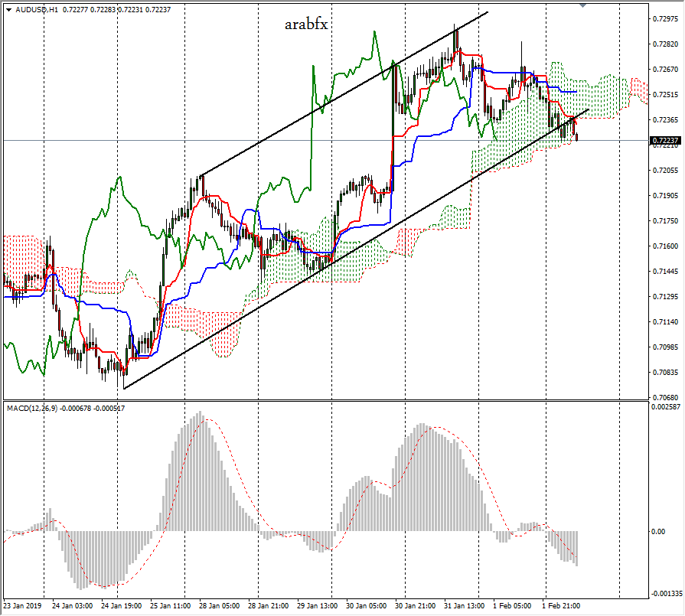Click the 23 Jan 2019 date label
Viewport: 685px width, 616px height.
point(22,606)
